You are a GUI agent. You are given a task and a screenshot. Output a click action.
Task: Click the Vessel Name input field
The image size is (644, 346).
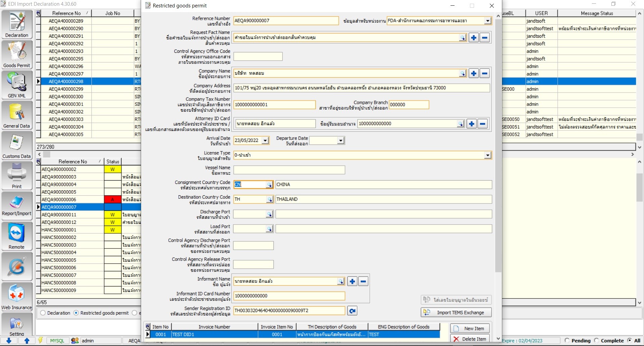point(289,170)
